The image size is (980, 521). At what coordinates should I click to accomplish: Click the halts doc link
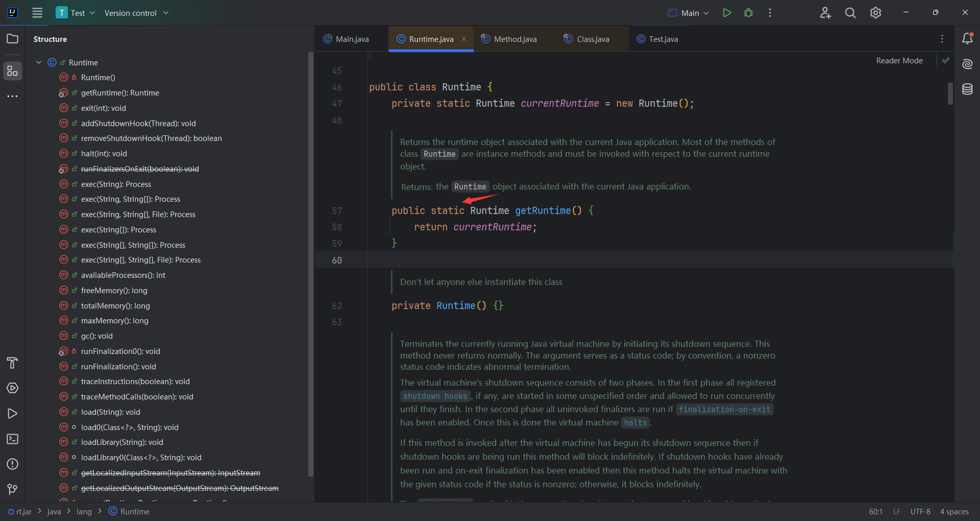click(x=635, y=422)
